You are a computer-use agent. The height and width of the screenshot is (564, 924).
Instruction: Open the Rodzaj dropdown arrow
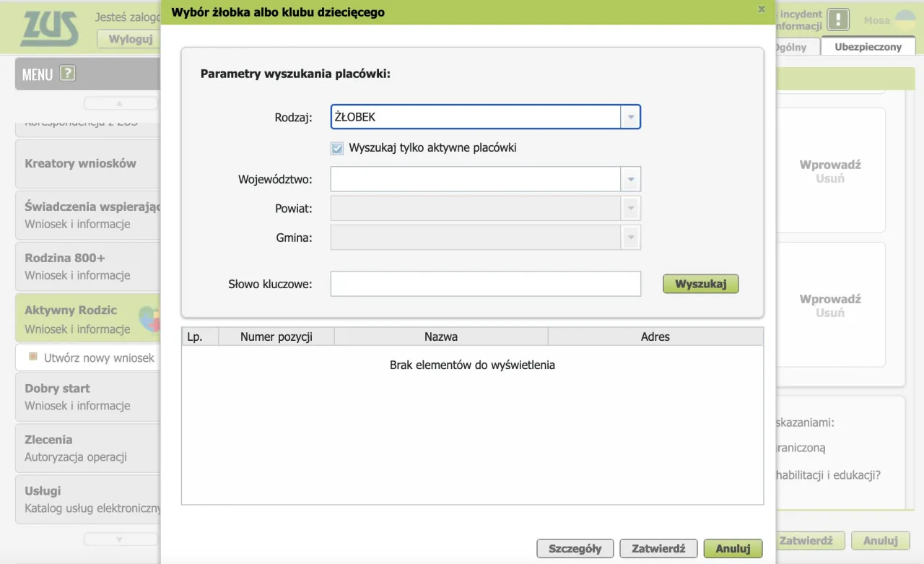point(630,117)
